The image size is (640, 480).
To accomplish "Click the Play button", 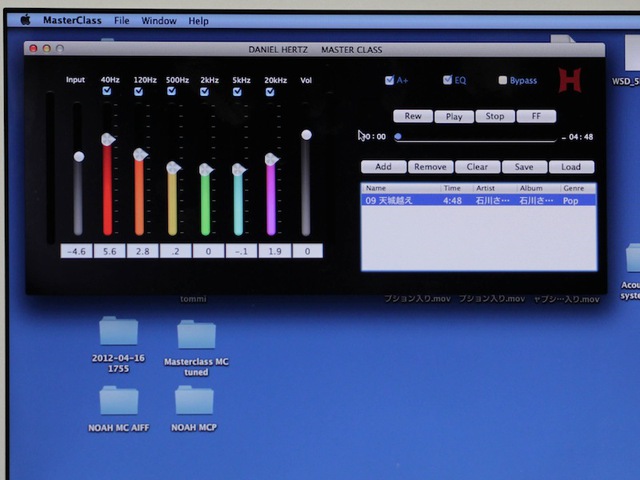I will coord(454,117).
